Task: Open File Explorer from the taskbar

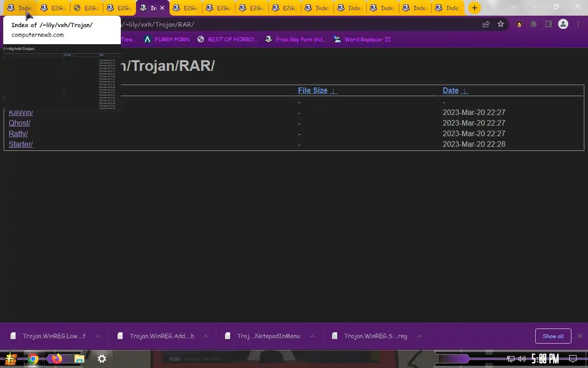Action: coord(79,359)
